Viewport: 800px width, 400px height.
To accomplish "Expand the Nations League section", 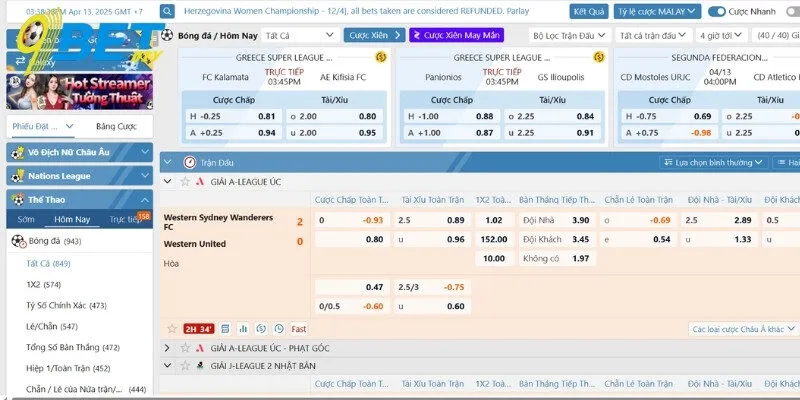I will (x=145, y=176).
